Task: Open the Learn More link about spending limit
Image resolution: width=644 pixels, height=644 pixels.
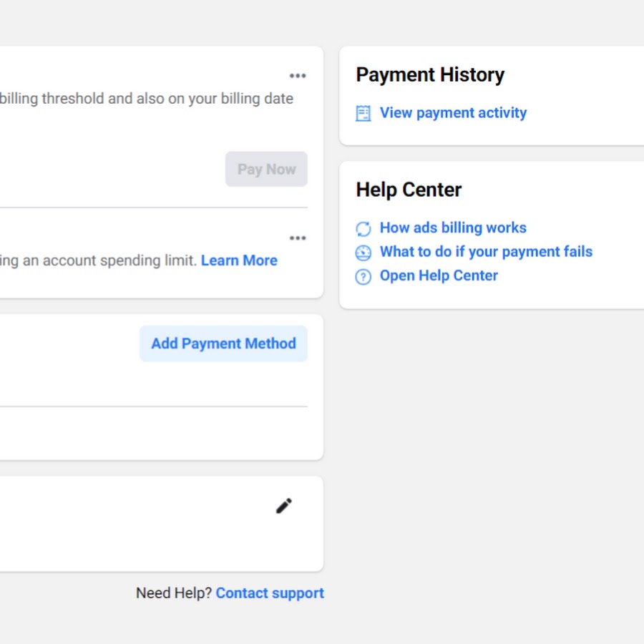Action: tap(239, 260)
